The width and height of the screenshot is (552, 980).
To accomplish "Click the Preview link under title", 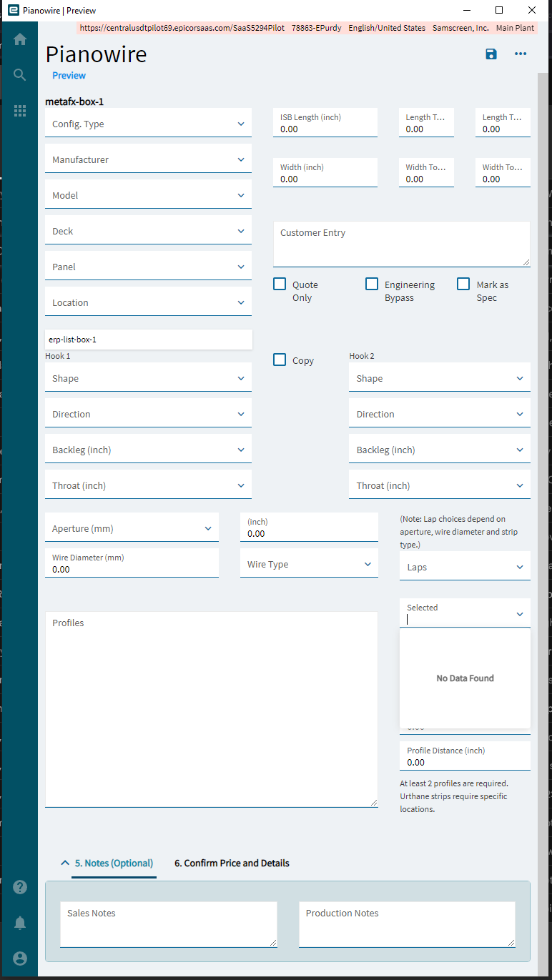I will (69, 75).
